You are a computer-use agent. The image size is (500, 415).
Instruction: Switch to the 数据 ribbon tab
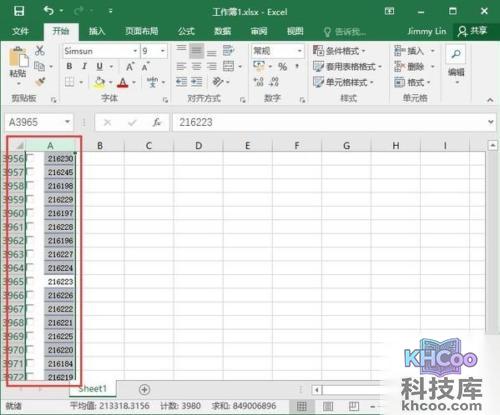pos(222,31)
